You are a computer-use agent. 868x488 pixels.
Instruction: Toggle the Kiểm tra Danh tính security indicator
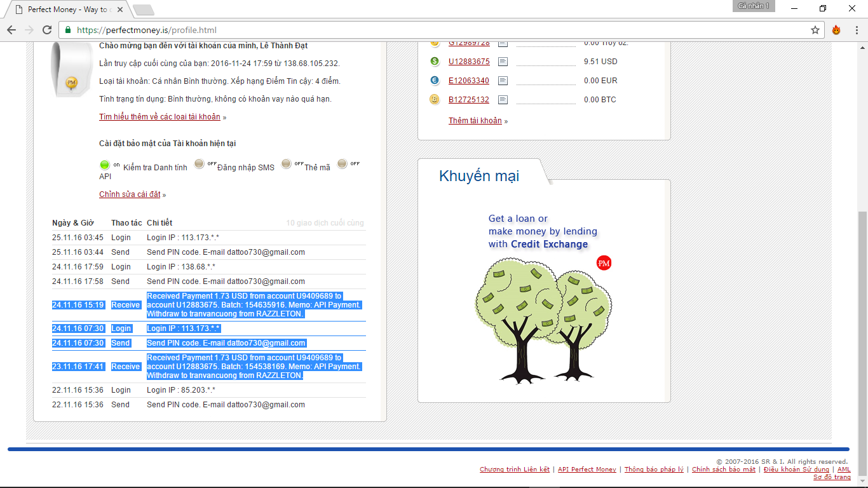[105, 165]
